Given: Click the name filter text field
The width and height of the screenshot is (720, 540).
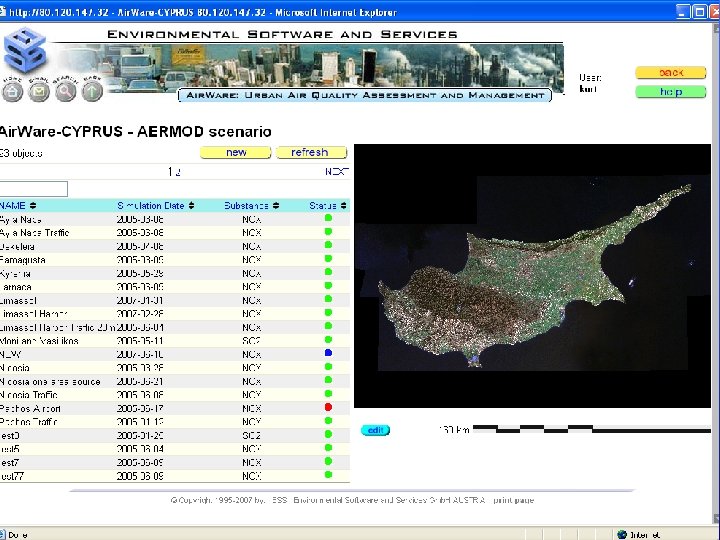Looking at the screenshot, I should pos(33,189).
